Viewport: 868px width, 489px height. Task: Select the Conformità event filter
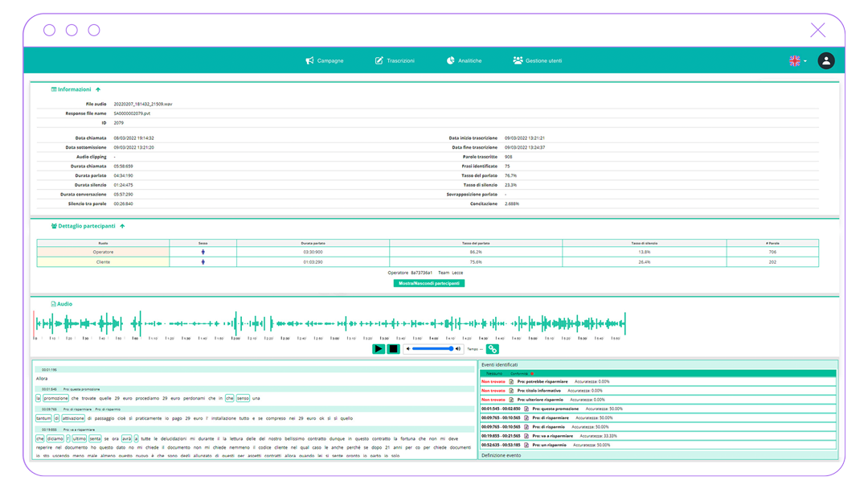click(520, 374)
